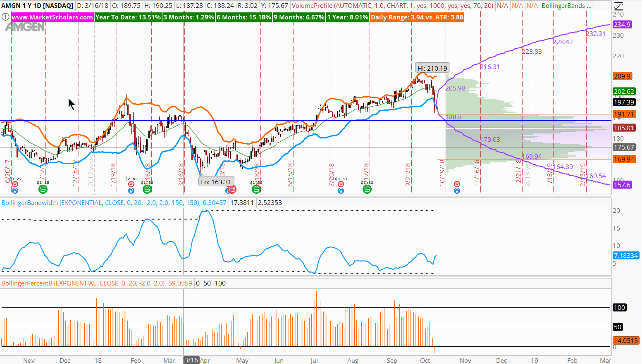Click the black 197.39 price axis label
This screenshot has width=642, height=364.
point(624,102)
